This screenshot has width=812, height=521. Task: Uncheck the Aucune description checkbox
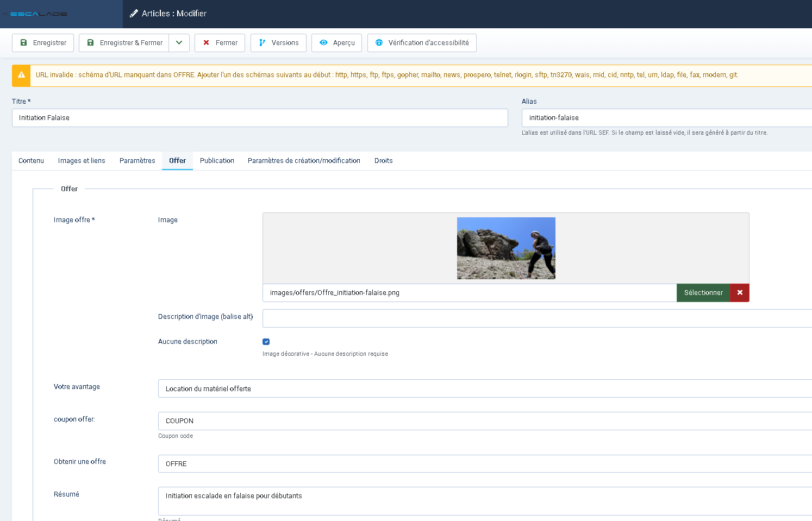tap(266, 342)
